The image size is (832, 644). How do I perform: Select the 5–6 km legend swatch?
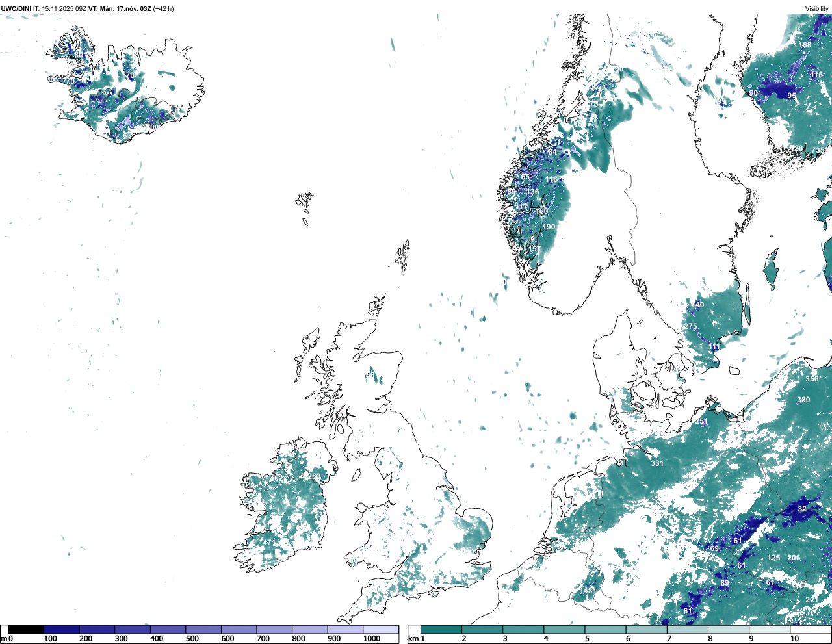(606, 630)
